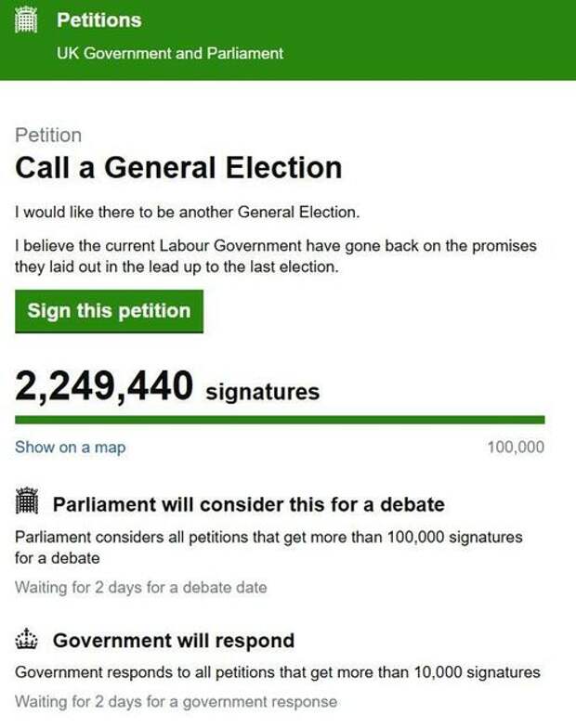Click the small grey Petition label above the title
Viewport: 576px width, 728px height.
tap(48, 136)
